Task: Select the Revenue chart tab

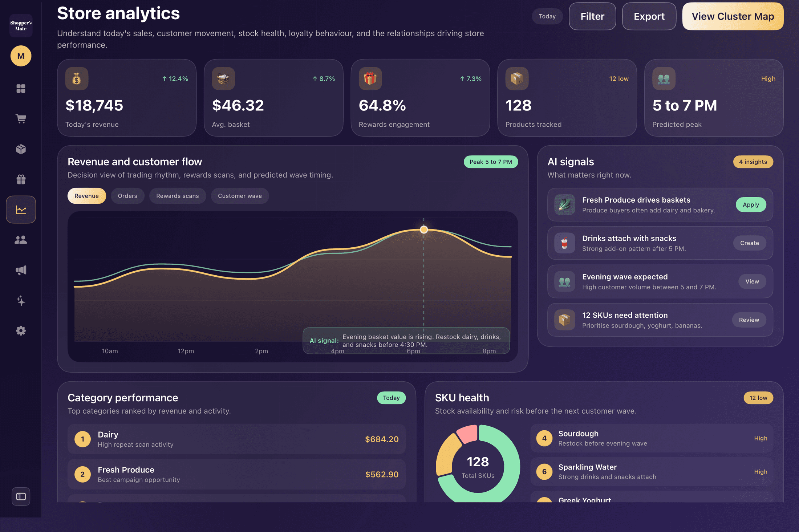Action: (x=86, y=196)
